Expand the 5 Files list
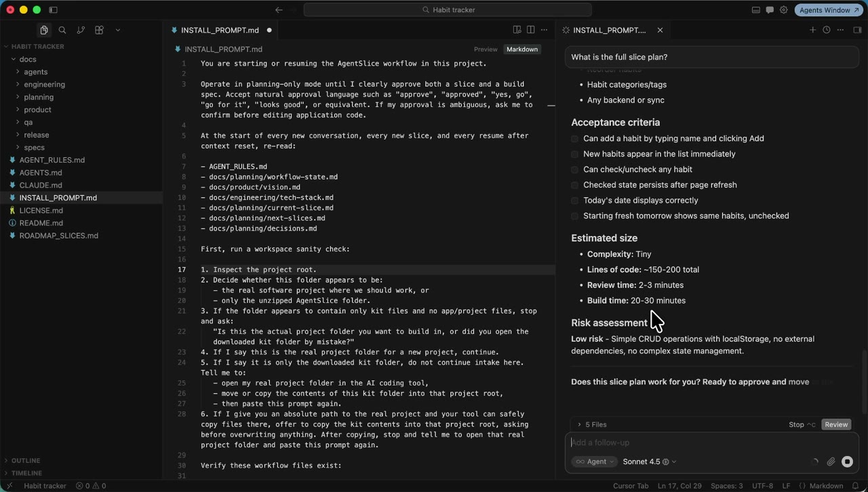Image resolution: width=868 pixels, height=492 pixels. [x=592, y=425]
